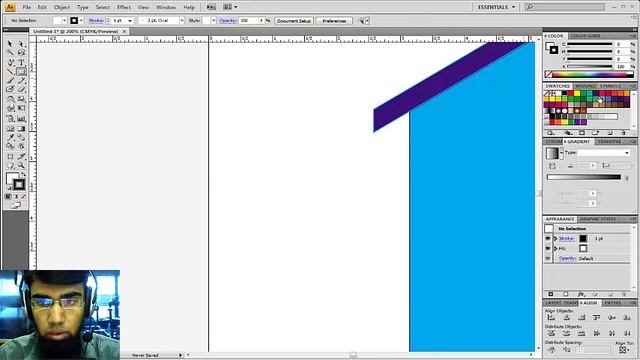The height and width of the screenshot is (360, 640).
Task: Open the Style dropdown in control bar
Action: pyautogui.click(x=213, y=20)
